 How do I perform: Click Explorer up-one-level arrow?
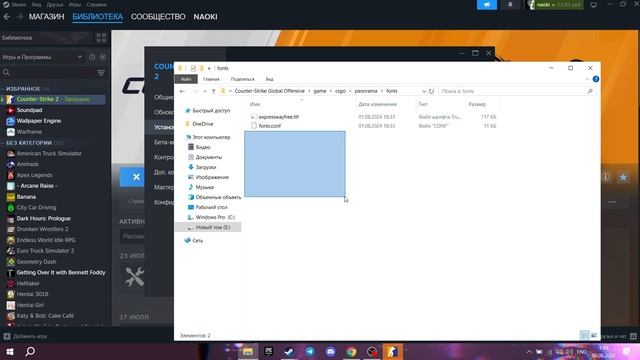tap(213, 91)
